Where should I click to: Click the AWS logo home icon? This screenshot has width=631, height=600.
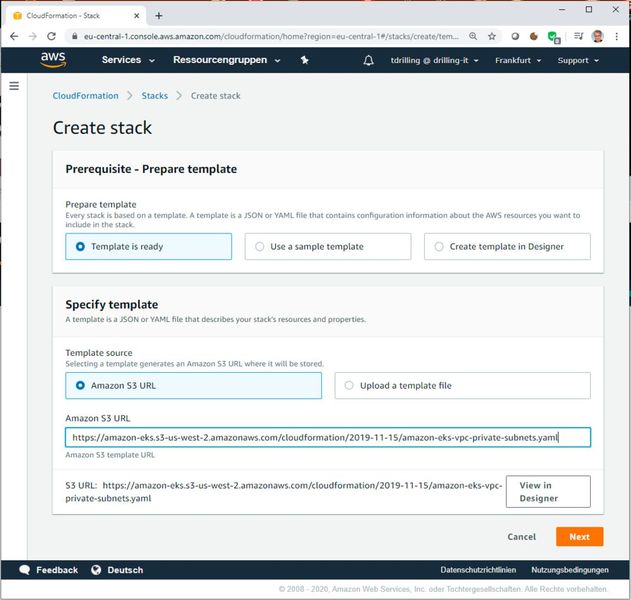[53, 60]
